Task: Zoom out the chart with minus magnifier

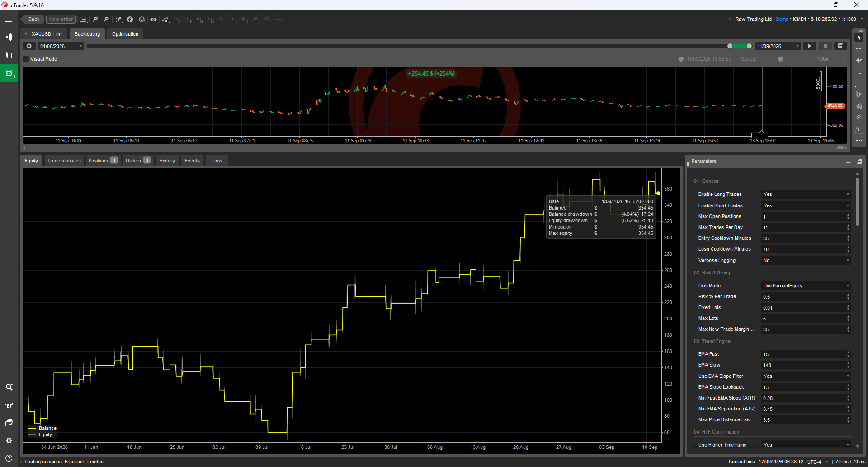Action: [x=95, y=19]
